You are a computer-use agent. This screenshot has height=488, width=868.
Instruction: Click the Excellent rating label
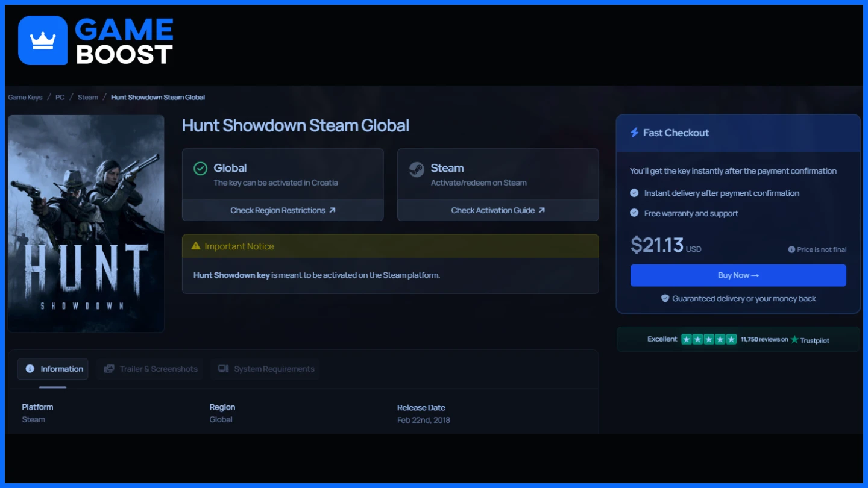(662, 339)
